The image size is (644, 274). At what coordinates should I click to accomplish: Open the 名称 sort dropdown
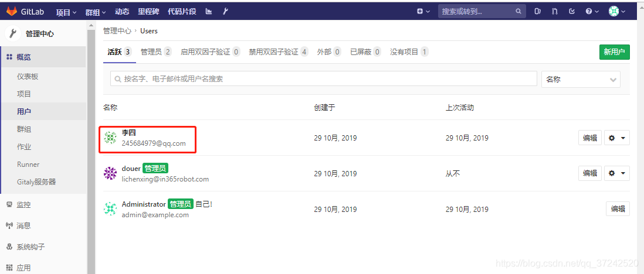tap(581, 79)
